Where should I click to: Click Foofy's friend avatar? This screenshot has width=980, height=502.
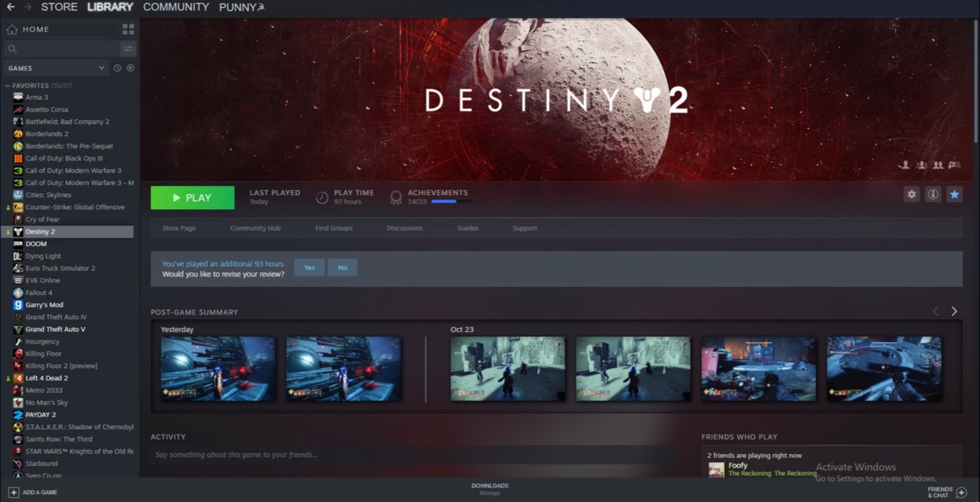(x=716, y=469)
